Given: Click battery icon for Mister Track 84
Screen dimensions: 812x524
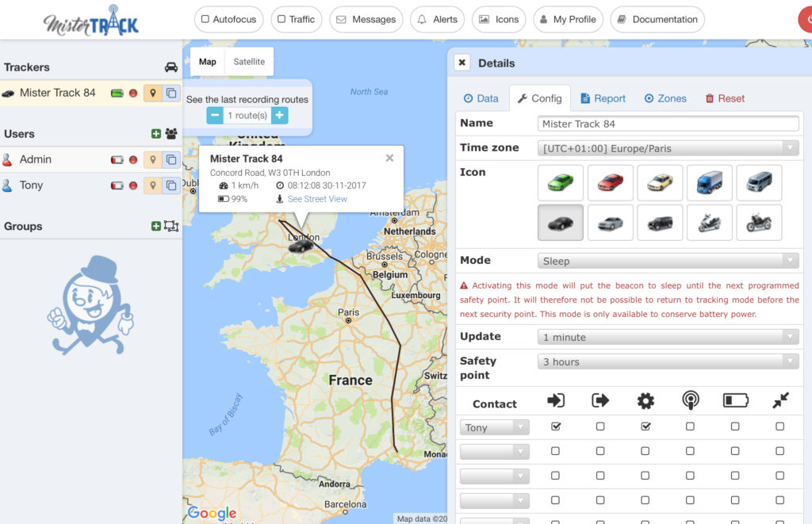Looking at the screenshot, I should (x=117, y=94).
